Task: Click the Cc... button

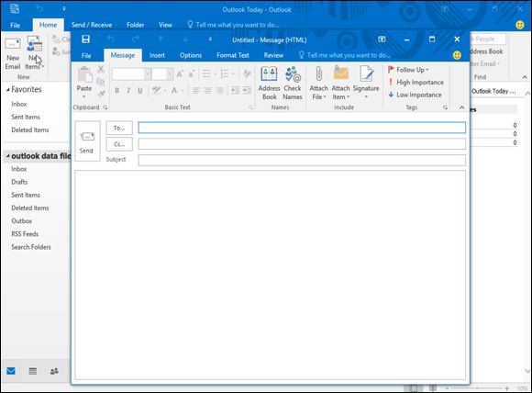Action: pos(119,144)
